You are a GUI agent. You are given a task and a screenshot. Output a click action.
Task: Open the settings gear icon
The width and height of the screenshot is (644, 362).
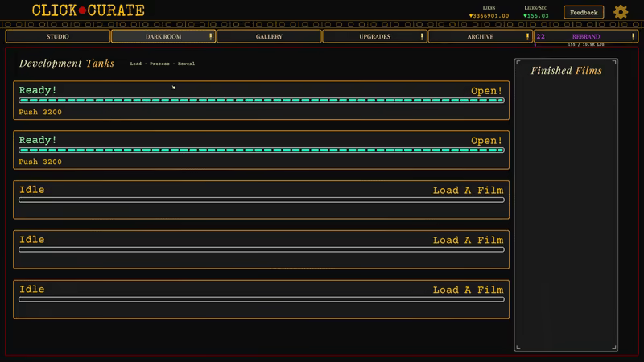pos(621,12)
